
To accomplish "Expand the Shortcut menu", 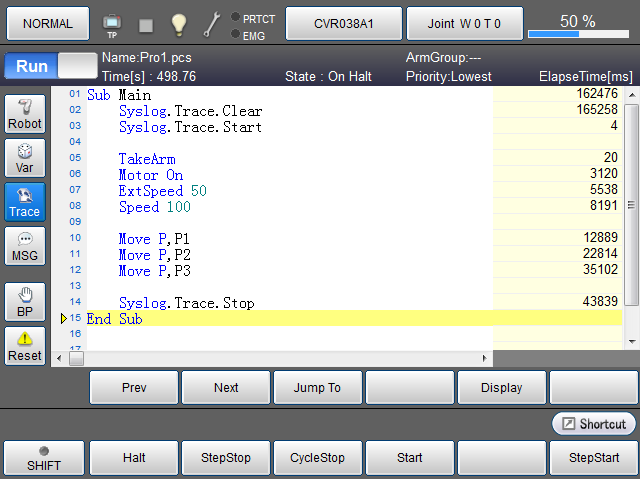I will (x=593, y=424).
